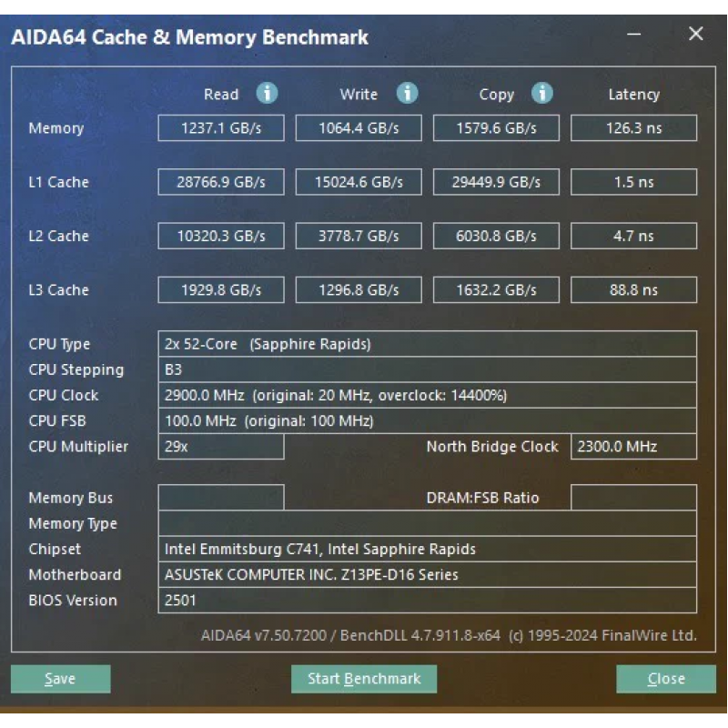The image size is (728, 728).
Task: Click the North Bridge Clock 2300.0 MHz field
Action: [633, 447]
